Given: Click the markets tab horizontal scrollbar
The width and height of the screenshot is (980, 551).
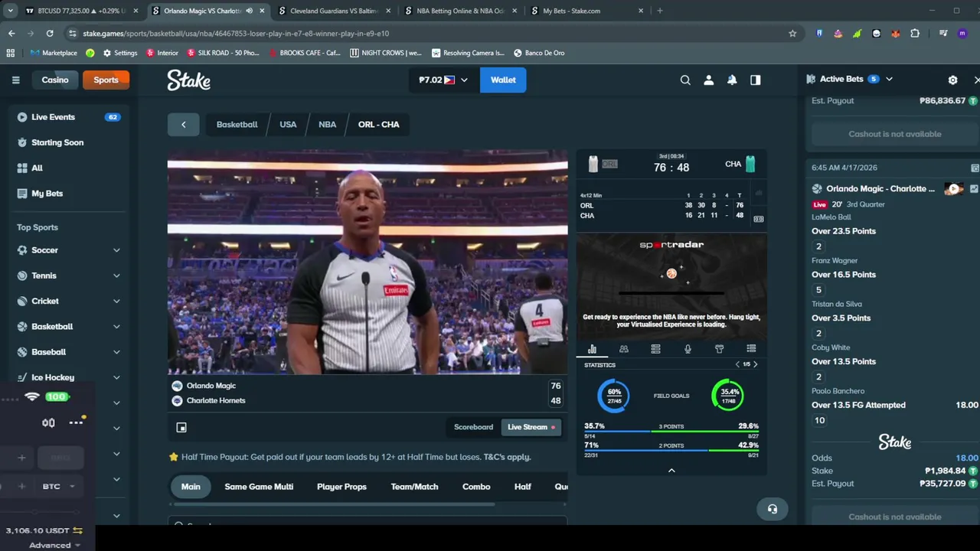Looking at the screenshot, I should coord(334,504).
